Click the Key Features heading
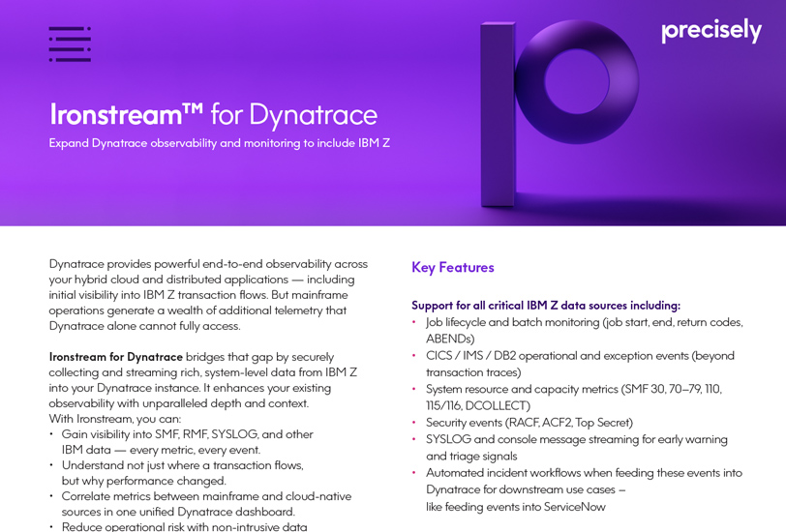786x532 pixels. pyautogui.click(x=452, y=267)
